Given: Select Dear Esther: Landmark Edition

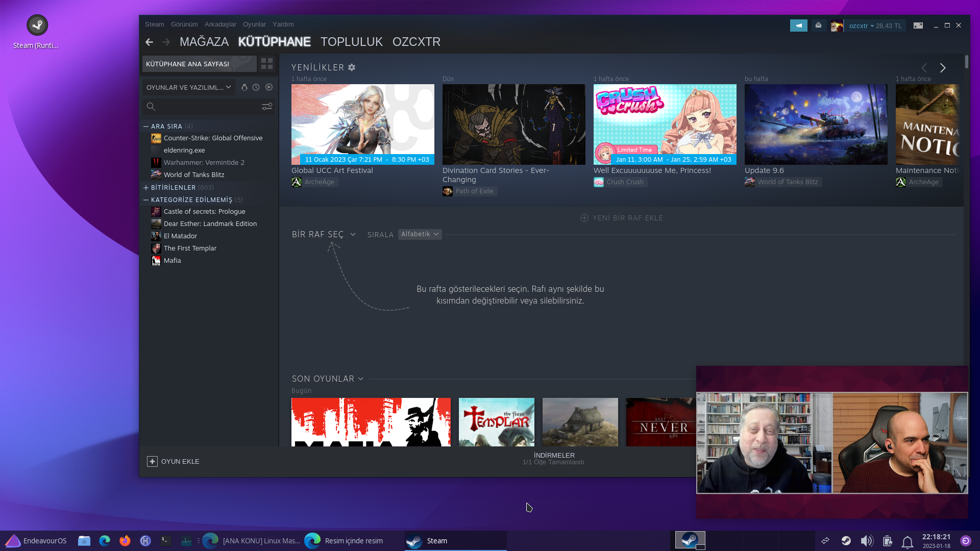Looking at the screenshot, I should (209, 224).
